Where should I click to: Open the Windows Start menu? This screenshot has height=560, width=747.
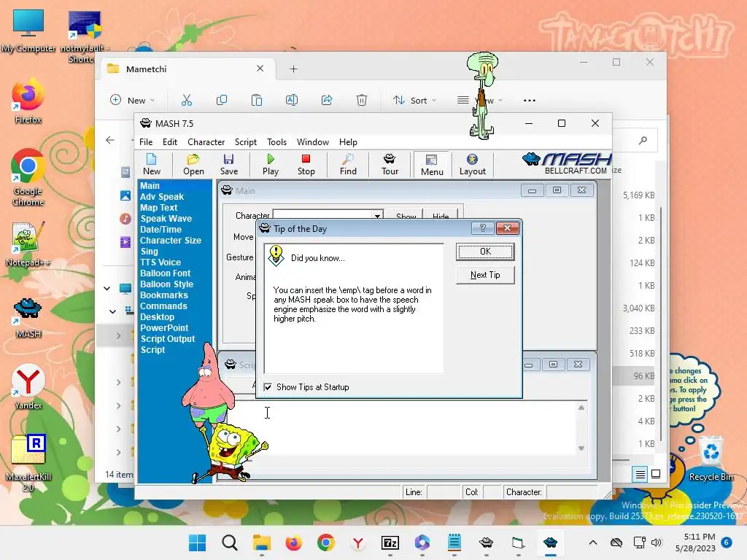(197, 542)
